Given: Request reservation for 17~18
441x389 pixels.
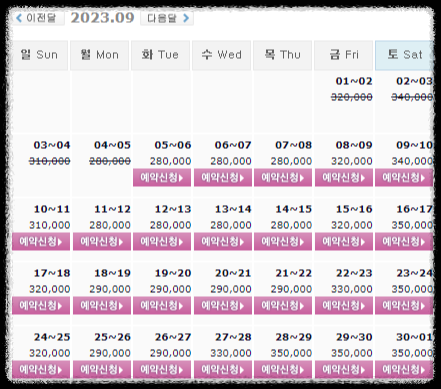Looking at the screenshot, I should [x=41, y=305].
